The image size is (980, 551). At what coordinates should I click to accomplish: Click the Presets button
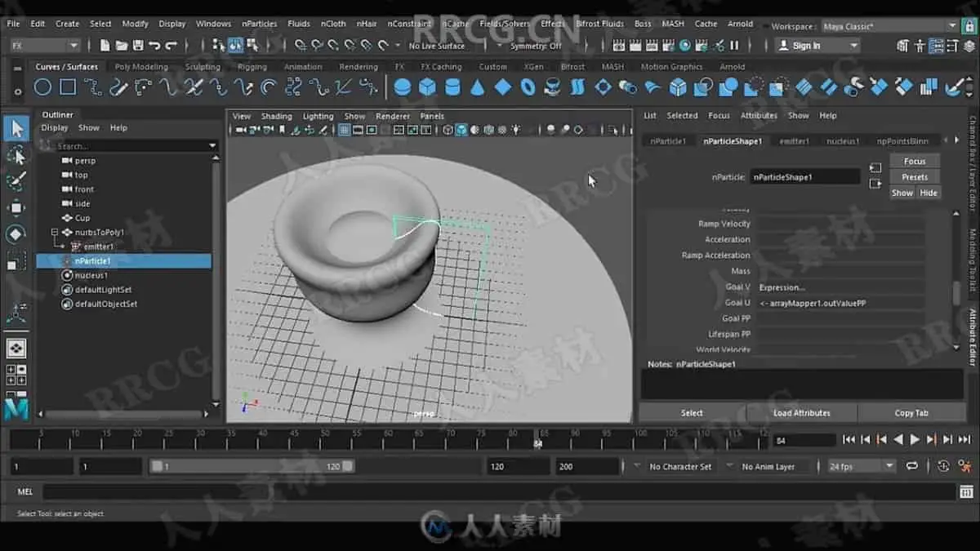915,177
